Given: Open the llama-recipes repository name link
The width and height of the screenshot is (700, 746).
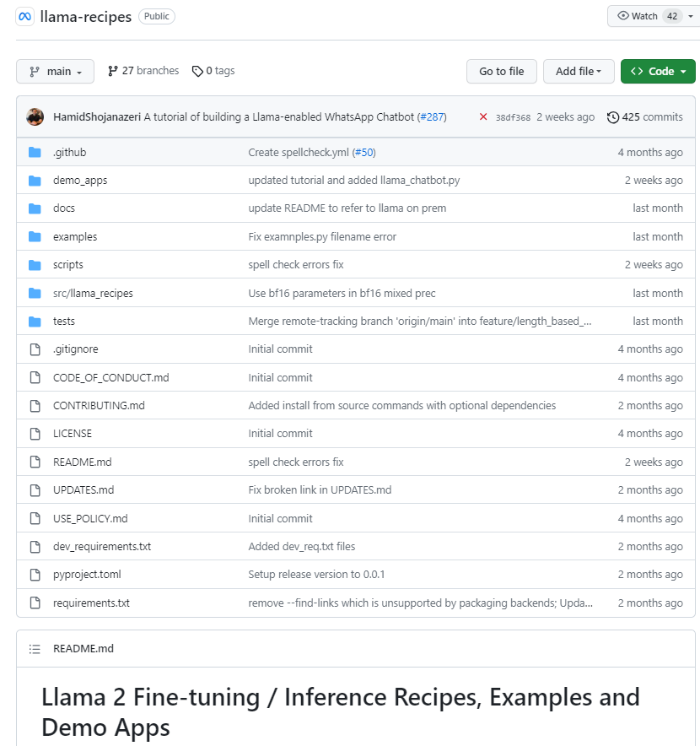Looking at the screenshot, I should tap(85, 17).
